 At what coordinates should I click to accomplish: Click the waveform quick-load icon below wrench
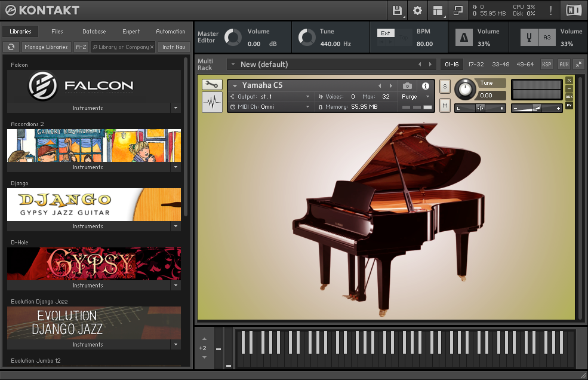tap(212, 102)
